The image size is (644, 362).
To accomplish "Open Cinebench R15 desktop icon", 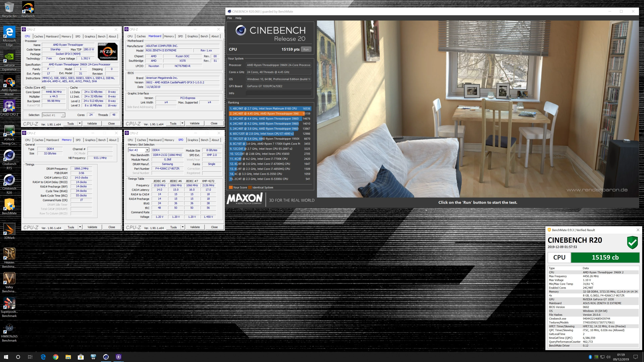I will click(9, 160).
